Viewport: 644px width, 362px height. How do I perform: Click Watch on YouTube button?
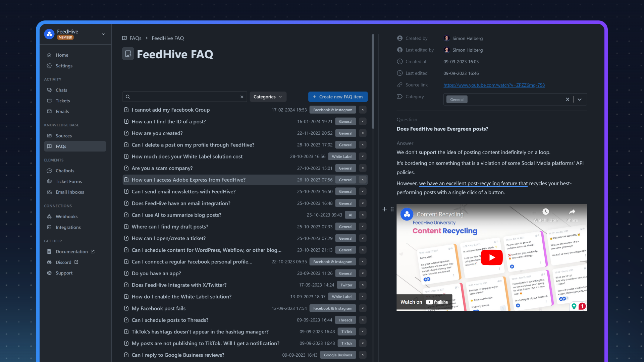pos(424,302)
